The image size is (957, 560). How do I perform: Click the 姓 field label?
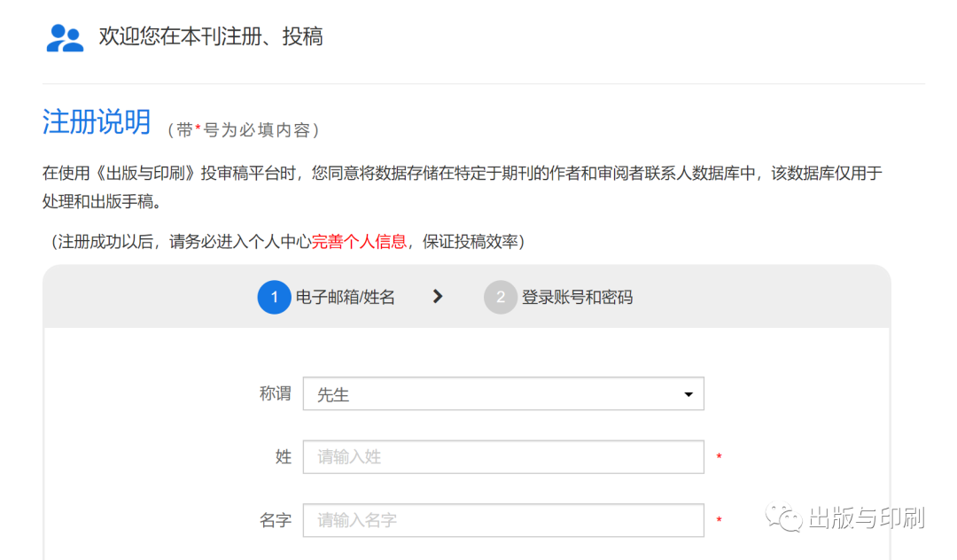tap(284, 457)
